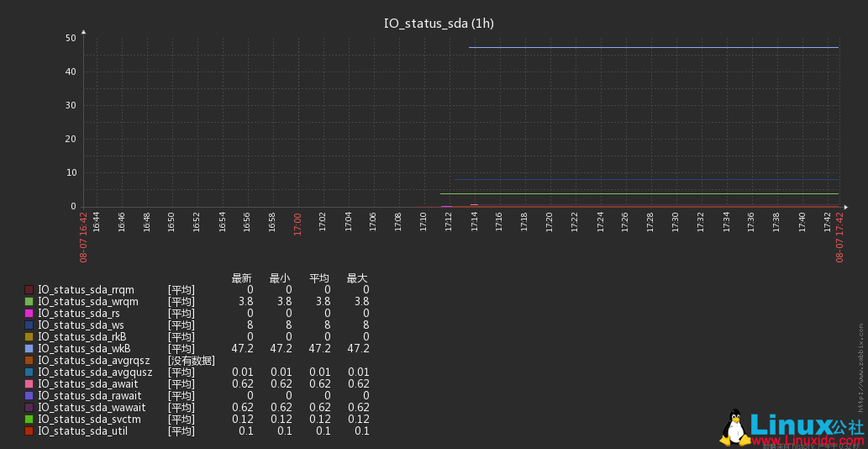Select the IO_status_sda_ws legend label
The image size is (868, 449).
coord(80,325)
